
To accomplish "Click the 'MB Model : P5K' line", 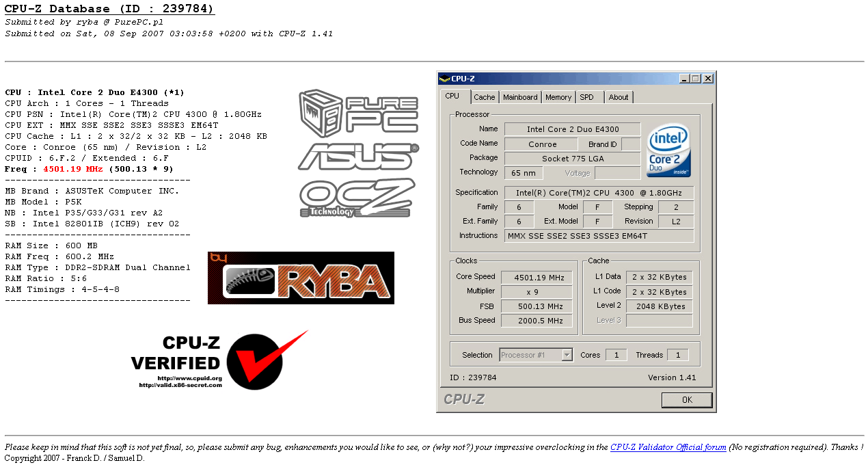I will tap(42, 202).
